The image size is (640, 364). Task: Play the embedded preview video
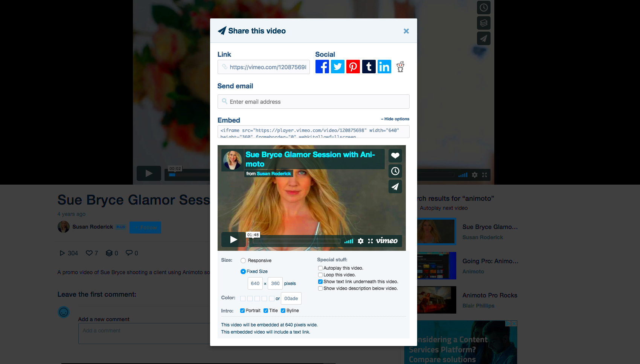click(233, 240)
